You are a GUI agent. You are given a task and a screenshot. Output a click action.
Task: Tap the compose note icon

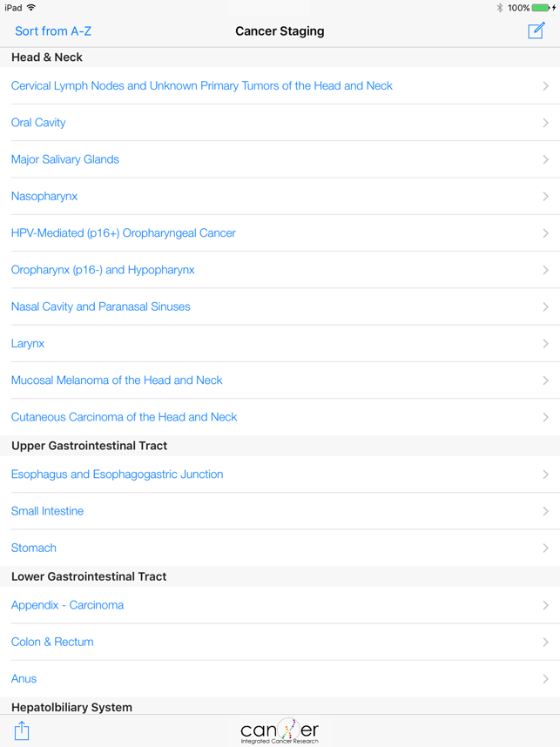(x=536, y=31)
